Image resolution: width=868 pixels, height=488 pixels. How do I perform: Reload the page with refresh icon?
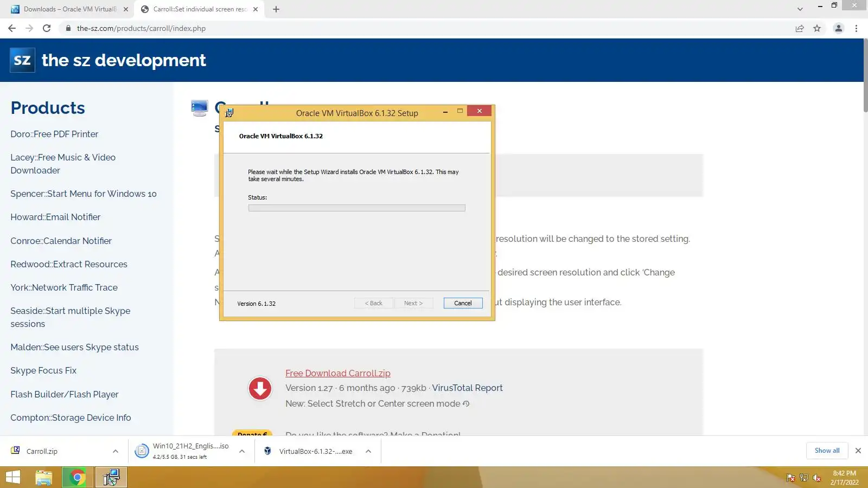click(x=47, y=28)
